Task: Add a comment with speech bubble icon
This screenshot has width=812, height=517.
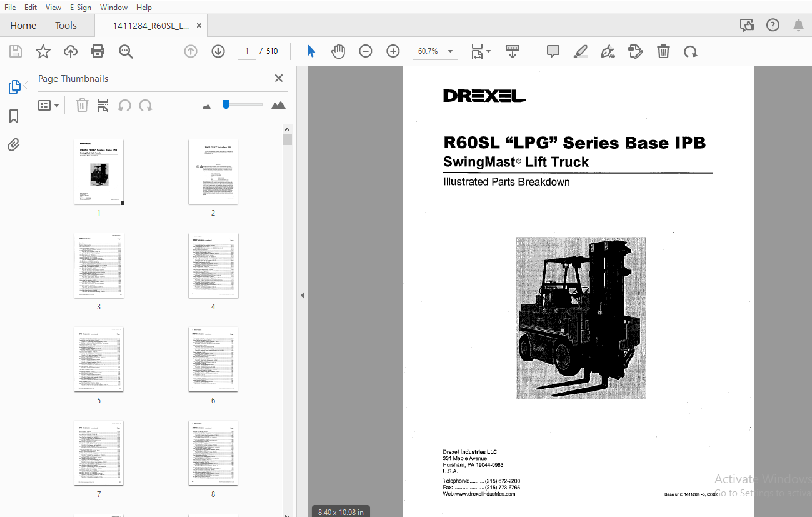Action: (x=553, y=51)
